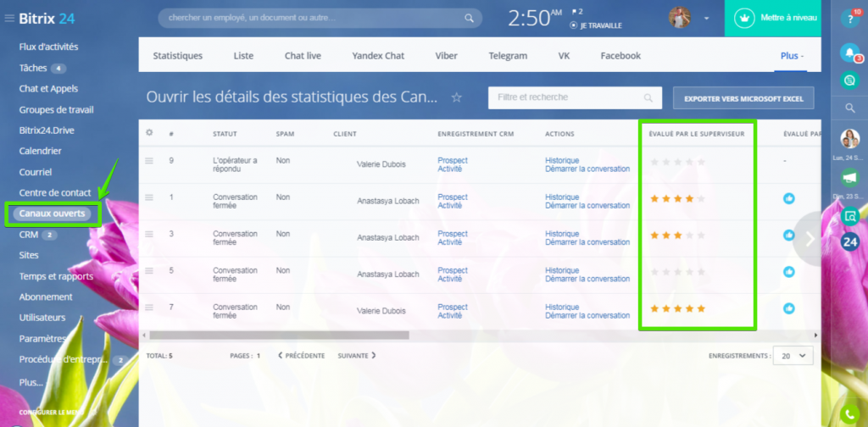The width and height of the screenshot is (868, 427).
Task: Select Canaux ouverts in left menu
Action: click(x=52, y=213)
